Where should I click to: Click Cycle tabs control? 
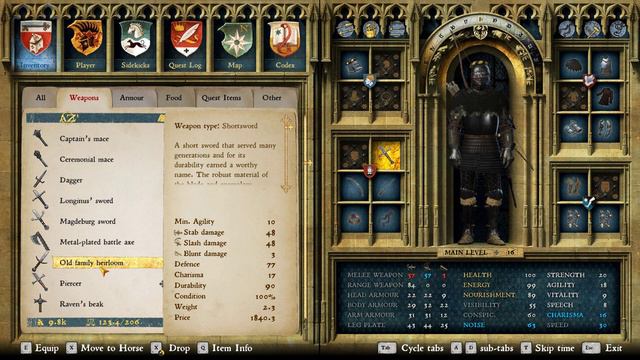coord(411,348)
